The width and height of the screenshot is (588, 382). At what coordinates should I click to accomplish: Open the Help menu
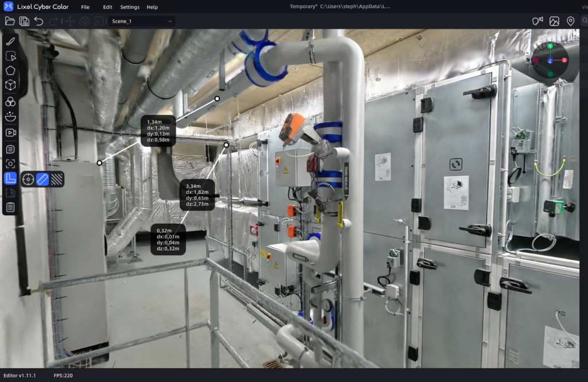(x=152, y=7)
